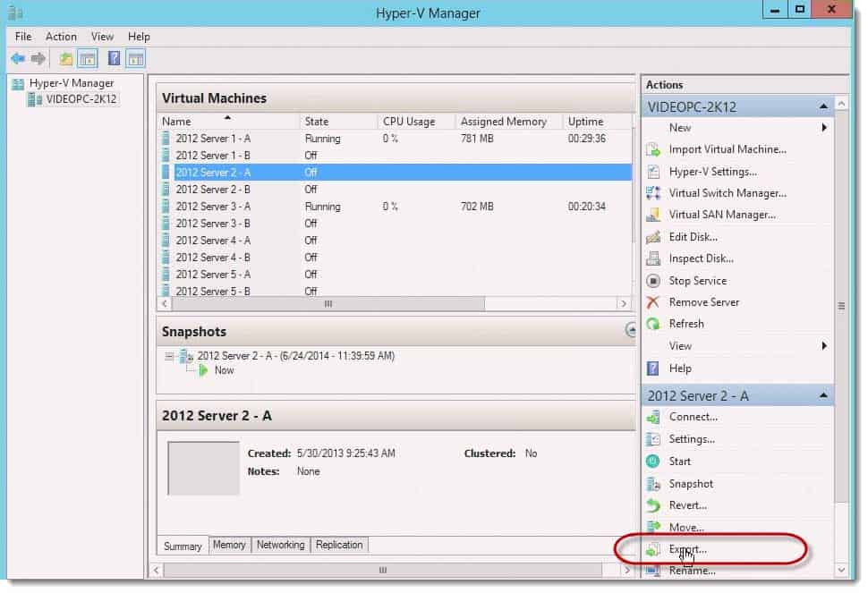Viewport: 868px width, 593px height.
Task: Select the 2012 Server 2 - B row
Action: pyautogui.click(x=396, y=190)
